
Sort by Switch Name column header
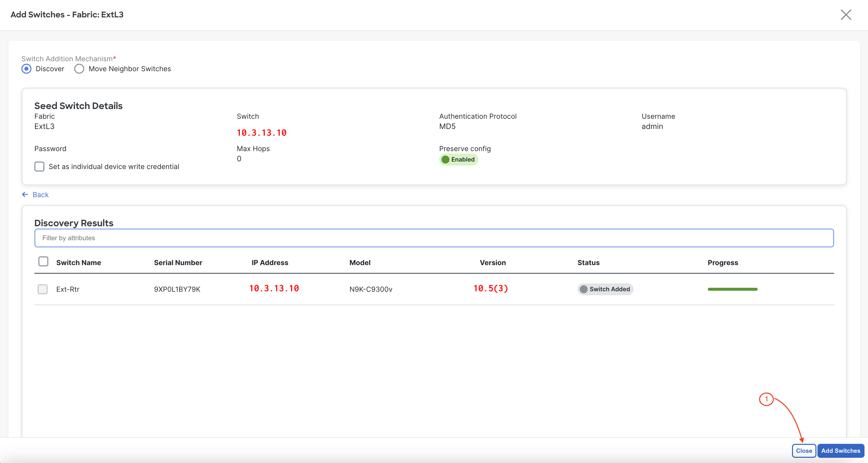point(78,263)
